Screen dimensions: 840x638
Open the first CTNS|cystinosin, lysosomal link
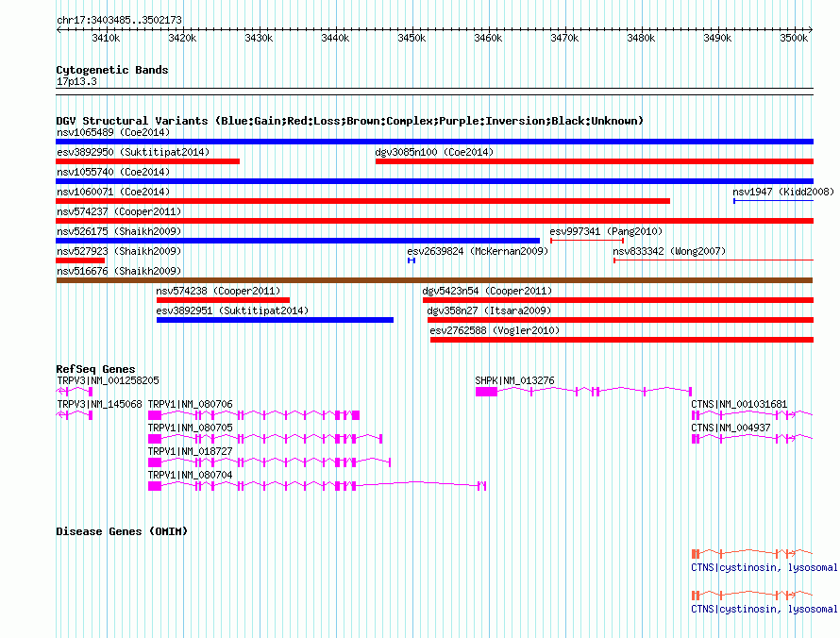coord(764,567)
